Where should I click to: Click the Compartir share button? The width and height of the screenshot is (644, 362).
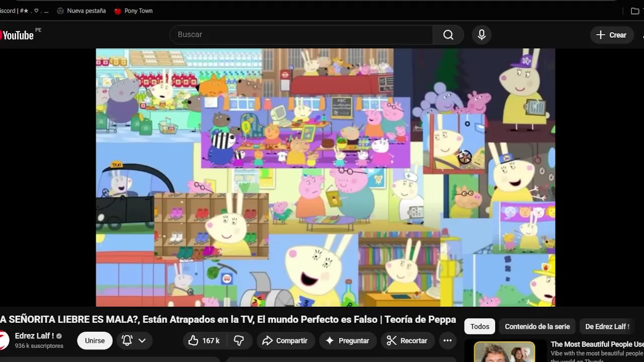pos(285,340)
